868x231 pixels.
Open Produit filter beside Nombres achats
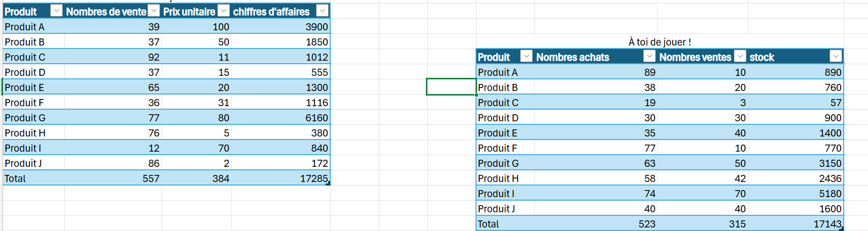[x=527, y=57]
